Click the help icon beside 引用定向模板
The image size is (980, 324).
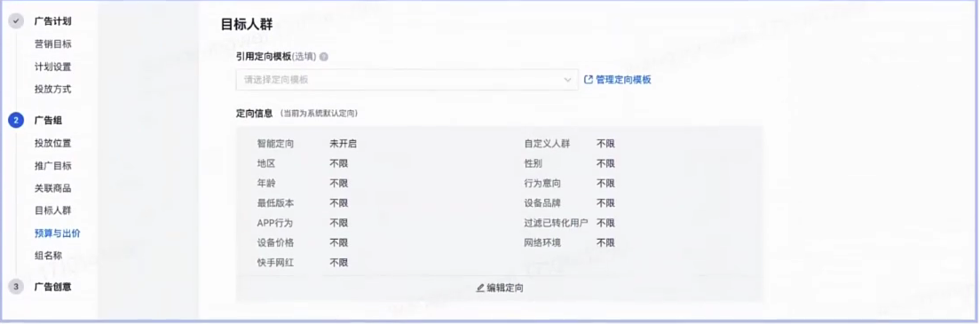(324, 56)
